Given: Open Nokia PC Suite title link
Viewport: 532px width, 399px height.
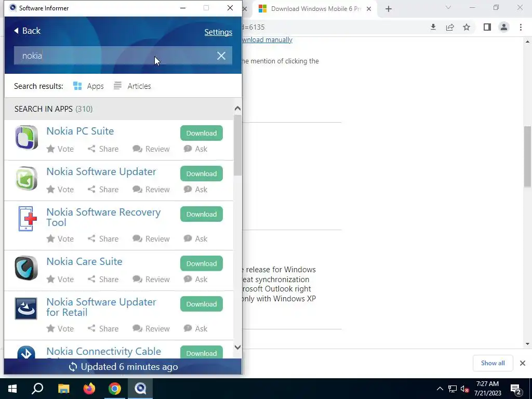Looking at the screenshot, I should coord(80,131).
